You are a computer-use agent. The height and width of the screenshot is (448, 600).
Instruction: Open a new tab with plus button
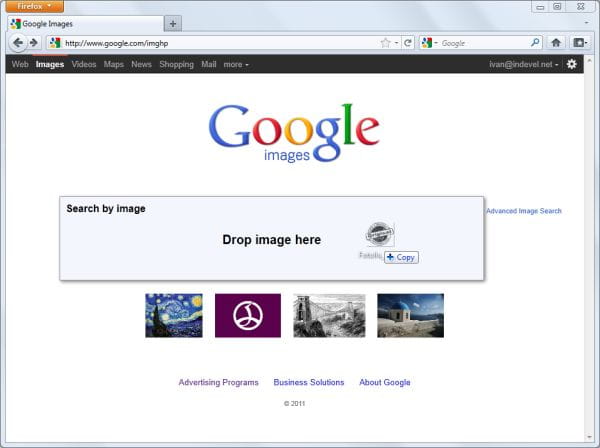pos(173,24)
